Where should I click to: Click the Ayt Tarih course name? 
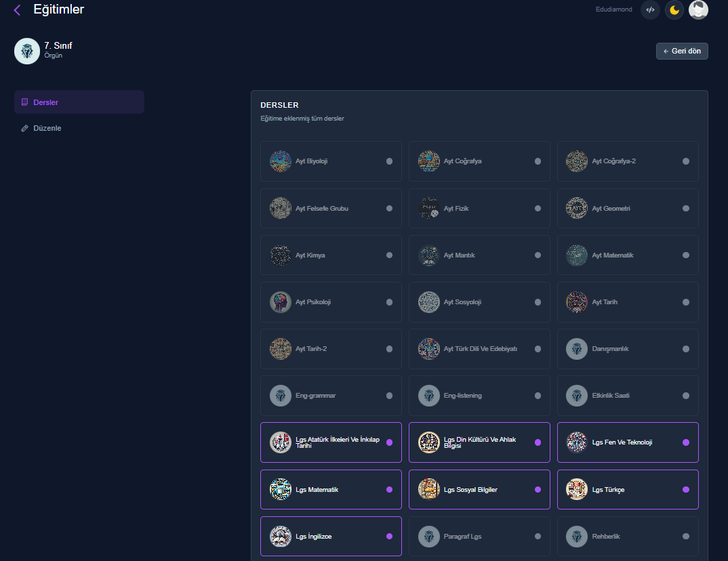pyautogui.click(x=605, y=302)
